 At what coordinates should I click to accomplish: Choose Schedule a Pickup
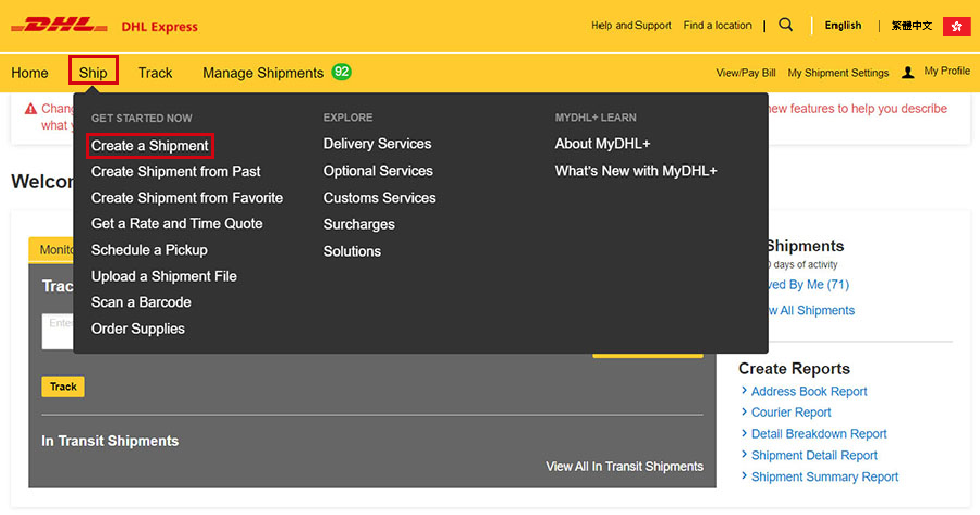pyautogui.click(x=149, y=250)
